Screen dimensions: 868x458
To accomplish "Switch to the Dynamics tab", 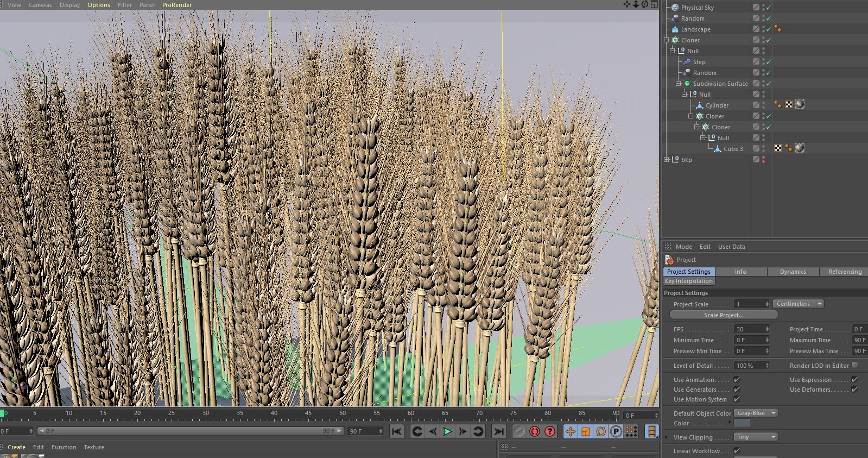I will click(x=793, y=272).
